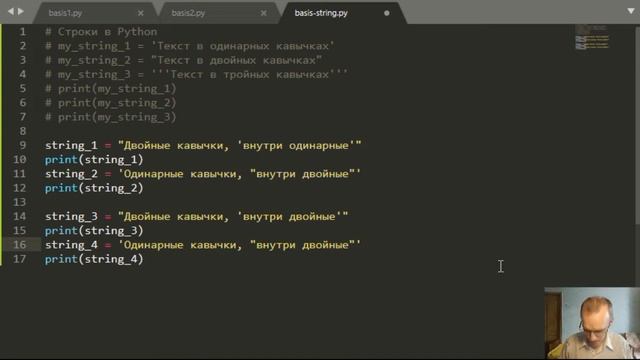
Task: Close the basis2.py tab
Action: coord(264,13)
